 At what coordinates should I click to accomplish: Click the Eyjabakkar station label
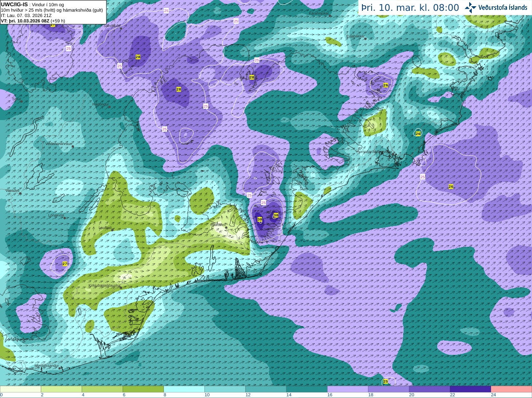[355, 36]
